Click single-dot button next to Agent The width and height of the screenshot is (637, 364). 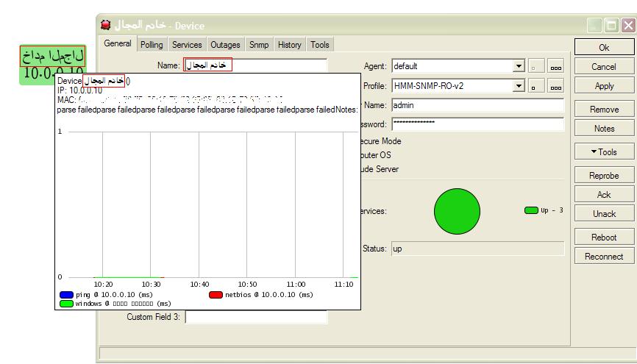[x=535, y=66]
